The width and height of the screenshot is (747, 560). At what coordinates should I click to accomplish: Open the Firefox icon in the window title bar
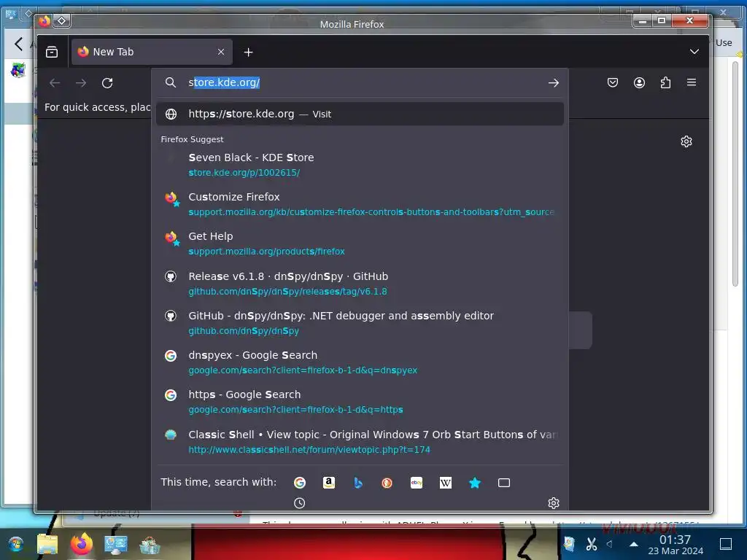pos(44,21)
